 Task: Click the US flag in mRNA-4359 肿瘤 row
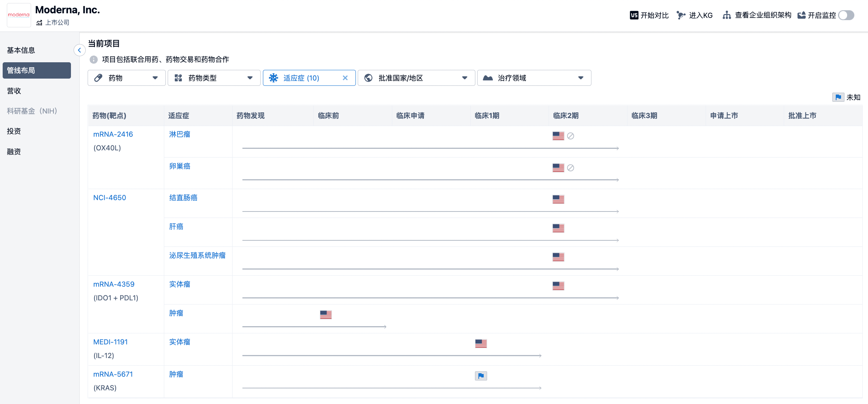coord(326,315)
